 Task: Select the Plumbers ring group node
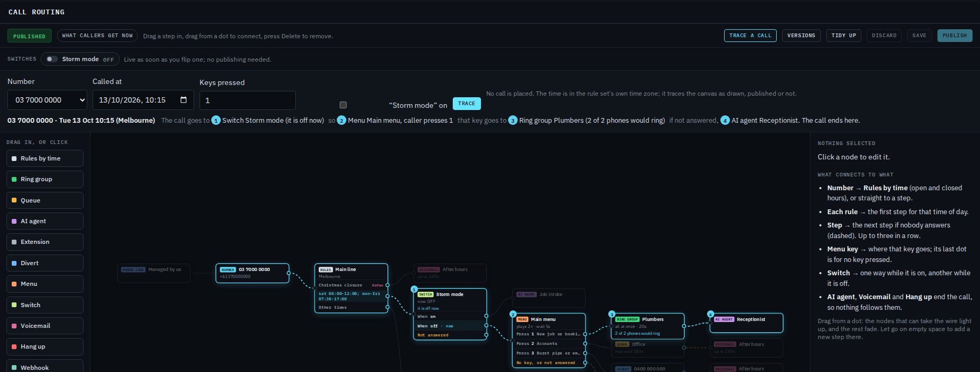tap(647, 326)
